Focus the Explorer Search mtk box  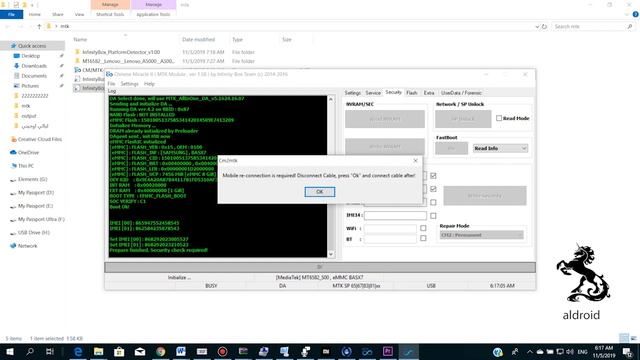[x=593, y=26]
